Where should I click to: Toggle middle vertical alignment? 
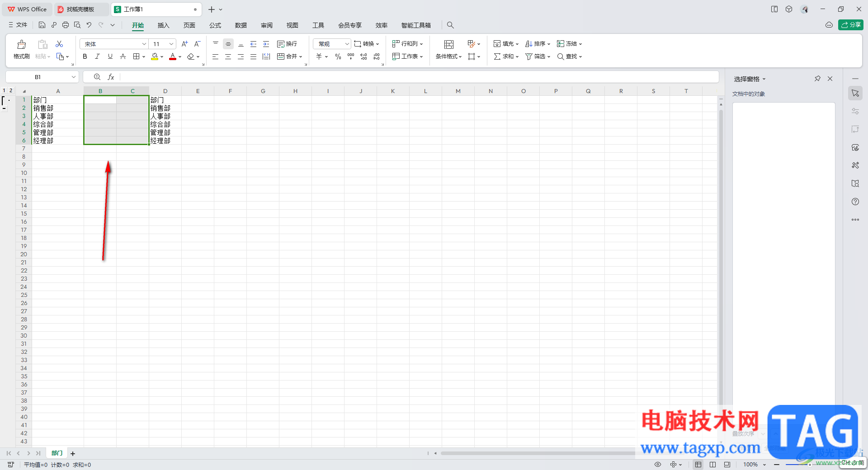(x=228, y=44)
